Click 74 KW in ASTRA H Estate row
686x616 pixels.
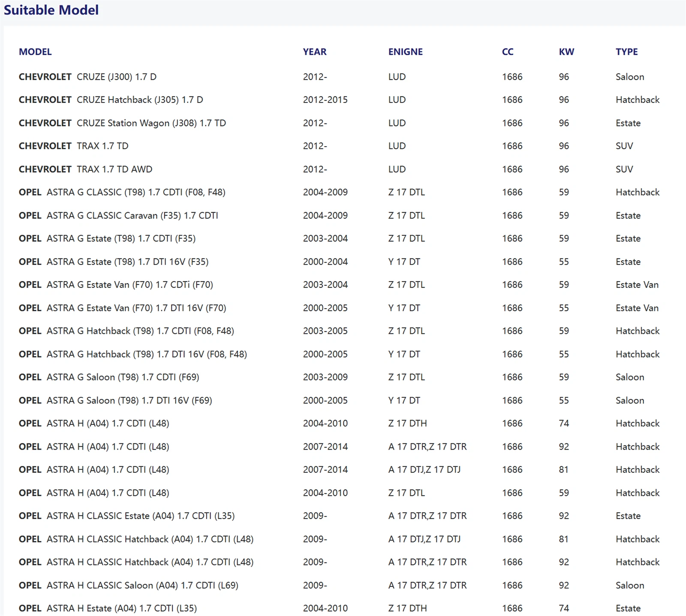tap(564, 609)
